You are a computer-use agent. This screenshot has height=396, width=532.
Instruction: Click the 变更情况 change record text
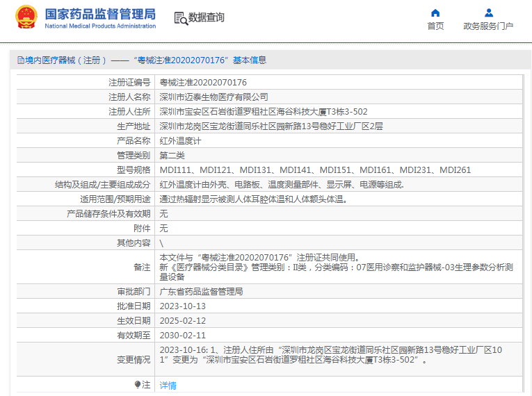(330, 355)
